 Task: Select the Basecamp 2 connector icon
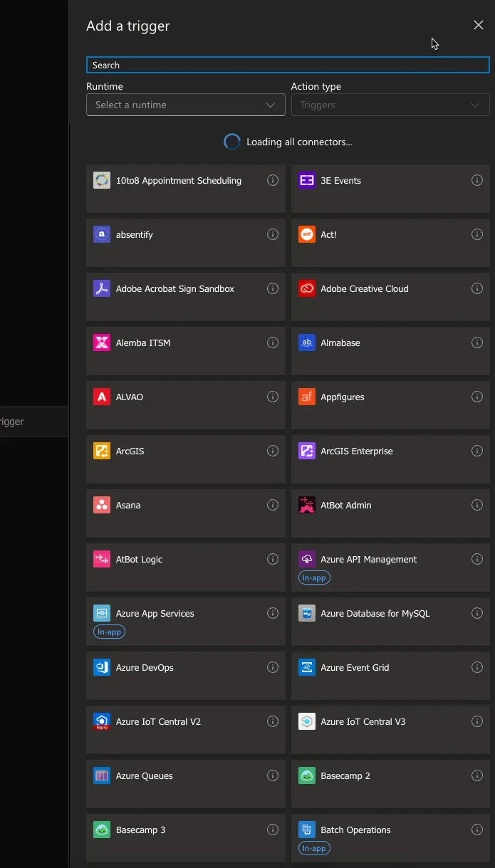307,776
